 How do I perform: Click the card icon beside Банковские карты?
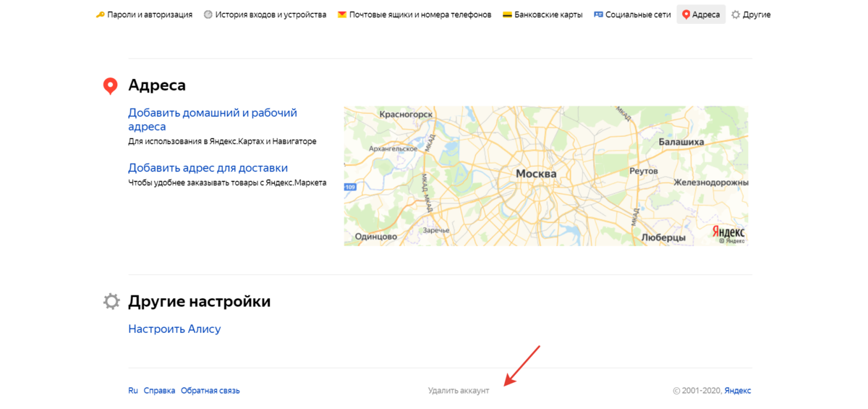coord(508,14)
